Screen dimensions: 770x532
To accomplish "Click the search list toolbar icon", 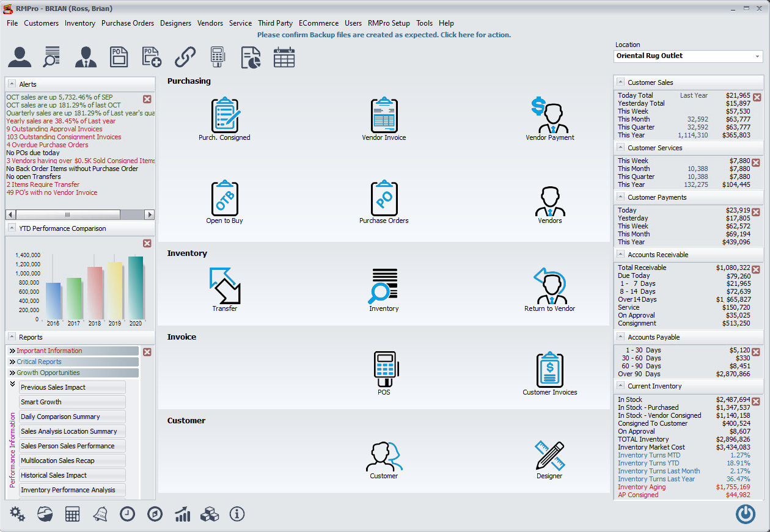I will point(51,57).
